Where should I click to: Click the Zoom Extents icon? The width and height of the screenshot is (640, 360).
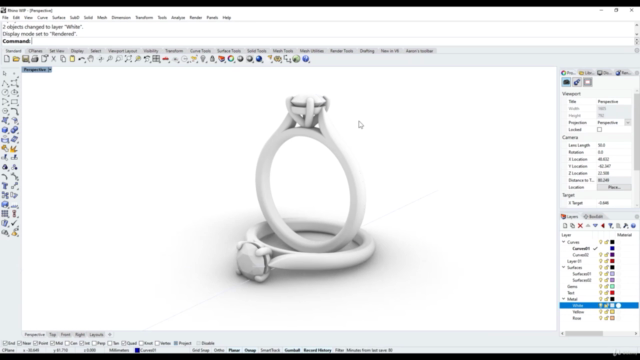pyautogui.click(x=128, y=59)
